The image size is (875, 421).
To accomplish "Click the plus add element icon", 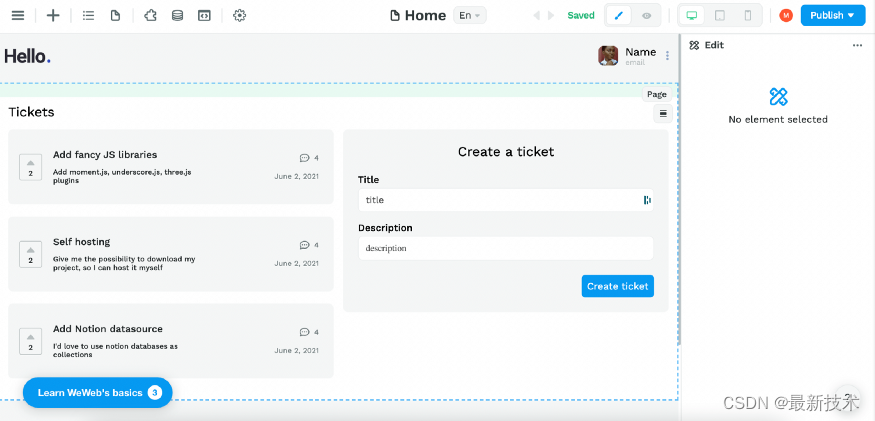I will [53, 15].
